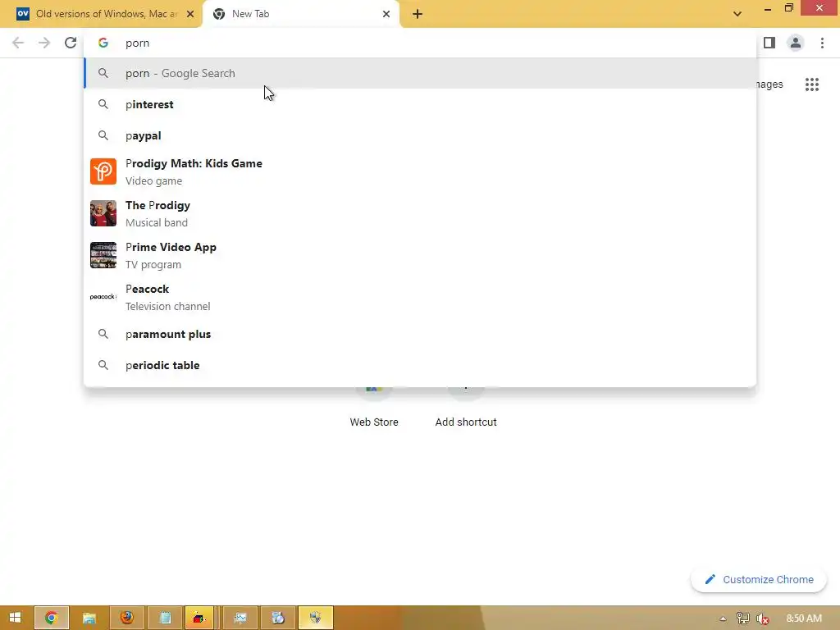
Task: Click the Prime Video App thumbnail
Action: coord(103,255)
